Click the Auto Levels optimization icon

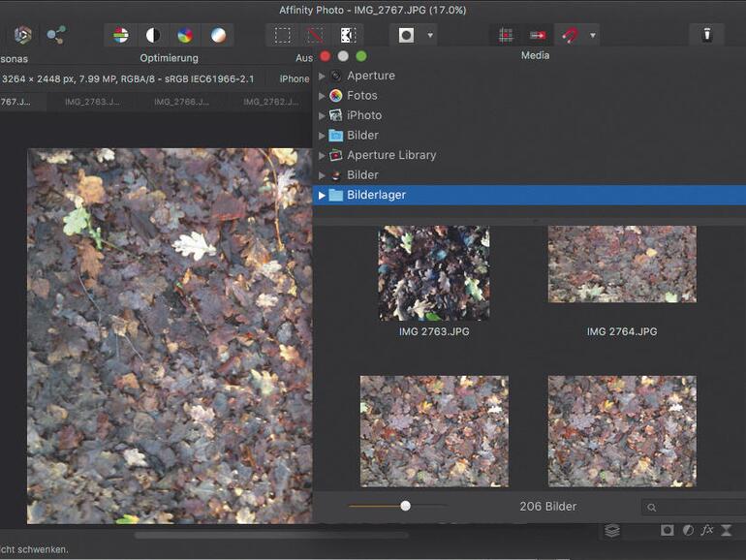(x=121, y=36)
